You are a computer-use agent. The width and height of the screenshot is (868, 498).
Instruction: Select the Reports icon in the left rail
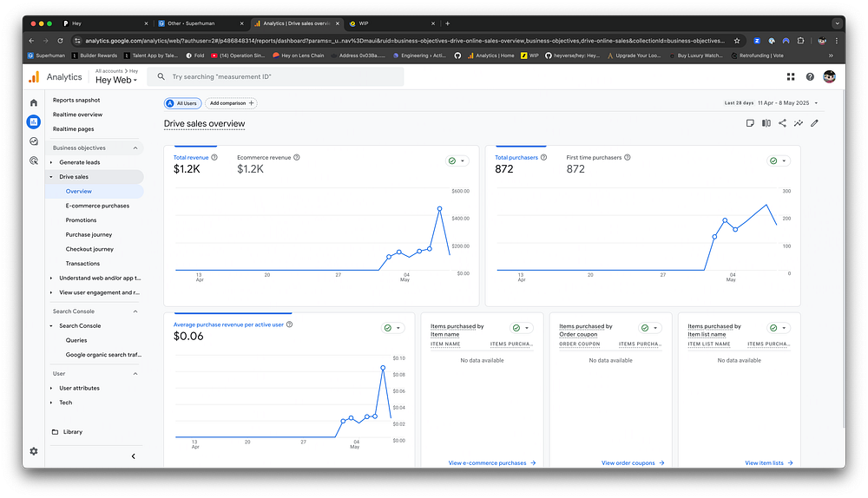click(34, 121)
